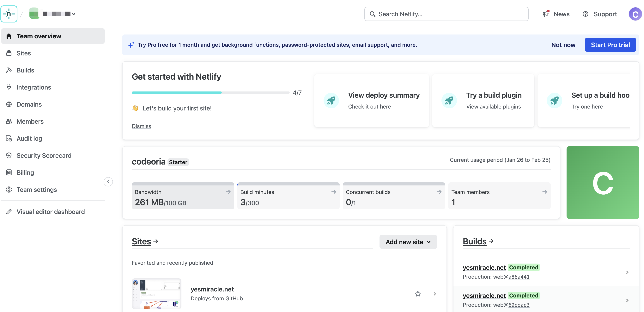Dismiss the Get started panel
This screenshot has width=644, height=312.
(141, 126)
